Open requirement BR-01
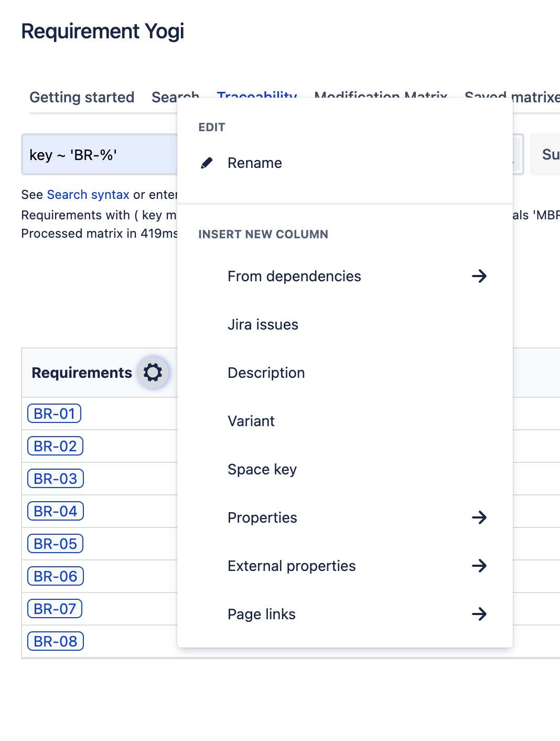Viewport: 560px width, 741px height. pyautogui.click(x=55, y=414)
